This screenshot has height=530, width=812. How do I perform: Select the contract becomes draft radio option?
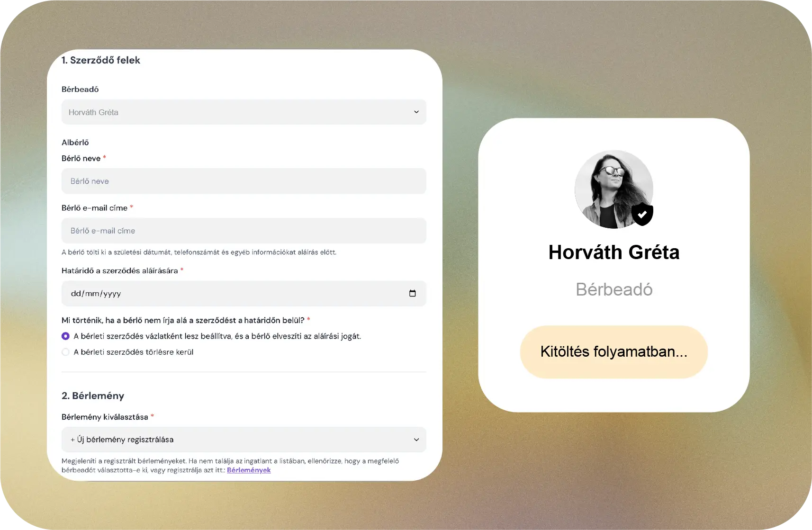click(66, 336)
